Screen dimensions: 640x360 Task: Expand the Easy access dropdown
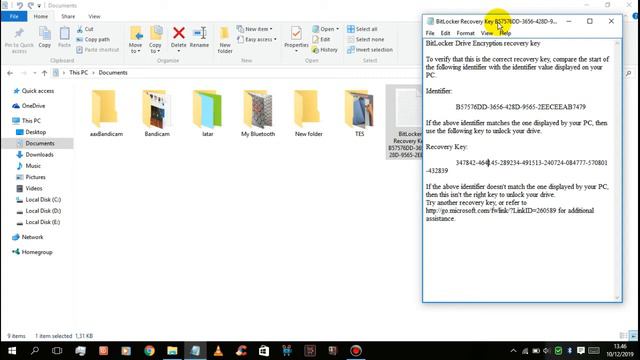point(257,39)
